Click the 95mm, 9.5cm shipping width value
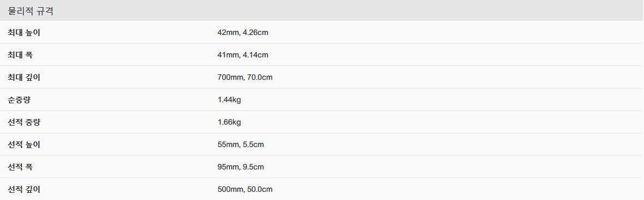 pyautogui.click(x=240, y=167)
